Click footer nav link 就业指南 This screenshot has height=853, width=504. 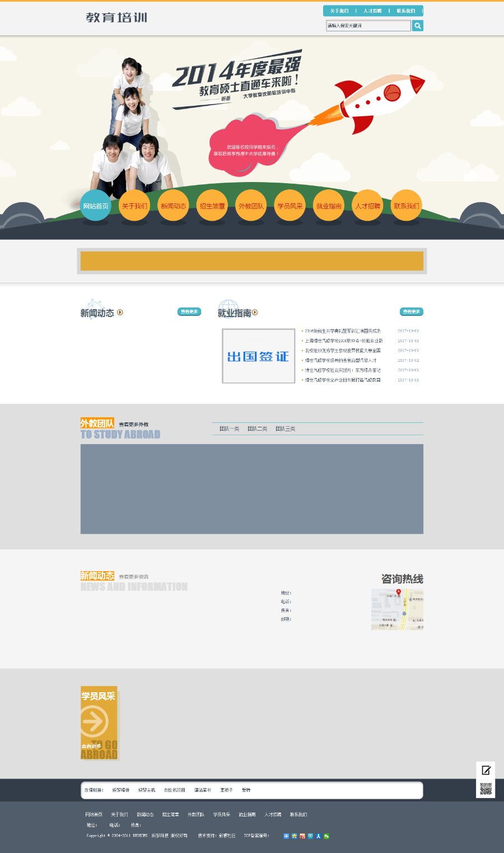click(247, 814)
